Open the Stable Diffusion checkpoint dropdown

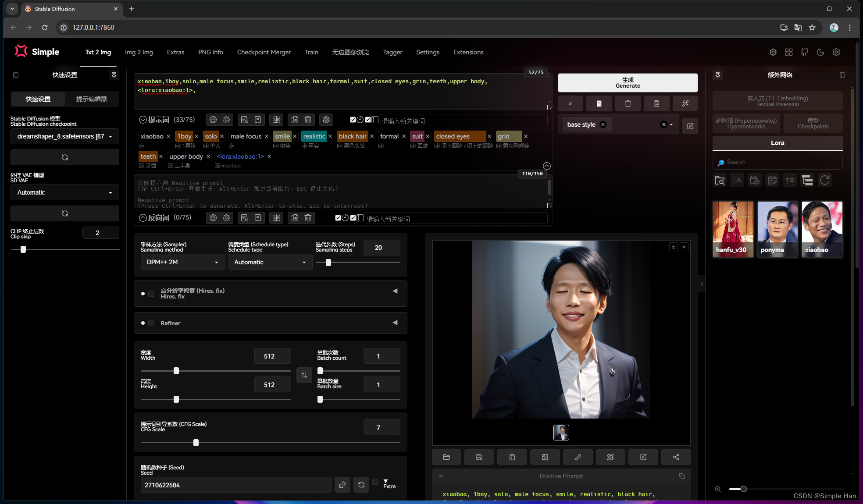click(x=64, y=136)
